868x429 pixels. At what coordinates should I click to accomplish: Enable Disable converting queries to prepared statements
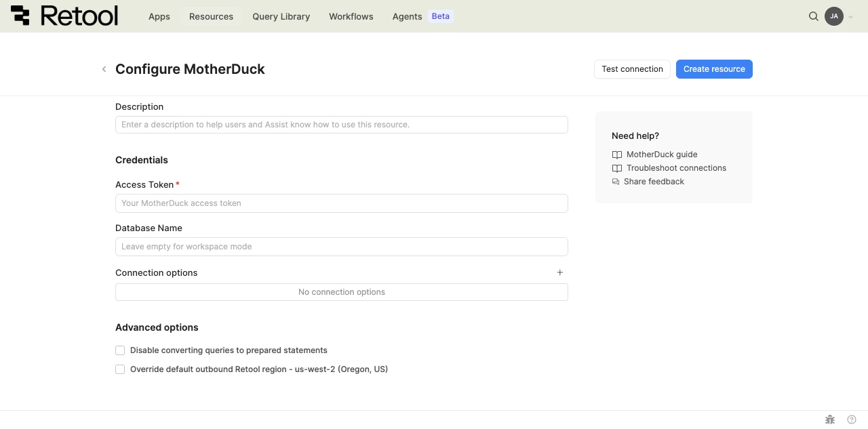[x=120, y=350]
